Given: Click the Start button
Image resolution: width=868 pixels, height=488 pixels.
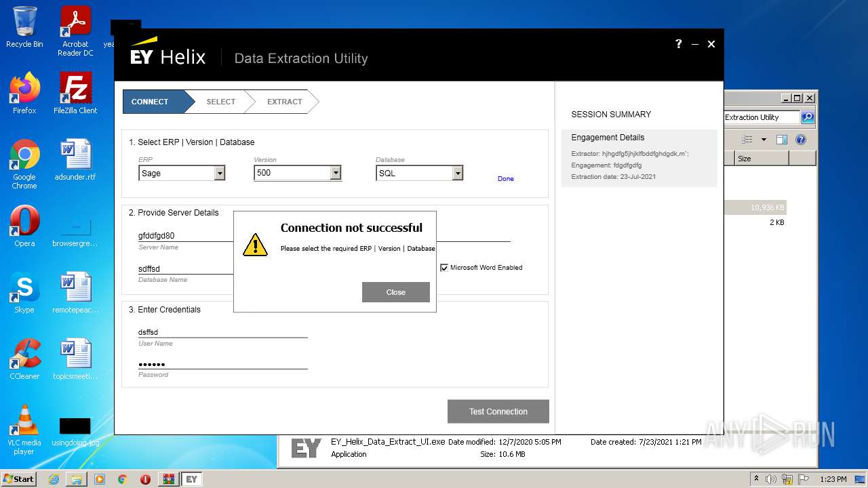Looking at the screenshot, I should [19, 479].
